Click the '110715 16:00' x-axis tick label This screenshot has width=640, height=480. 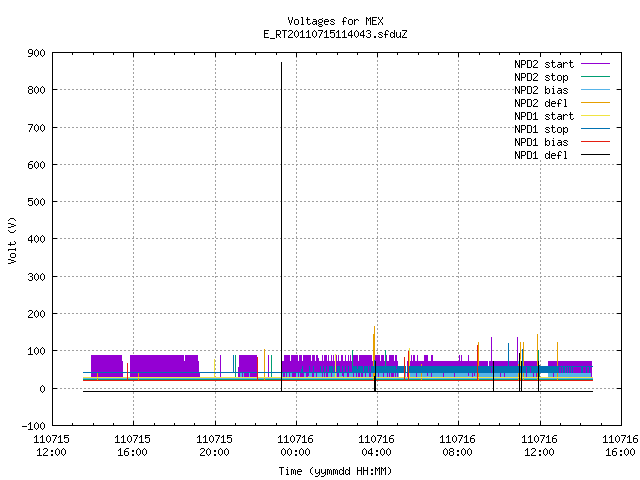133,446
